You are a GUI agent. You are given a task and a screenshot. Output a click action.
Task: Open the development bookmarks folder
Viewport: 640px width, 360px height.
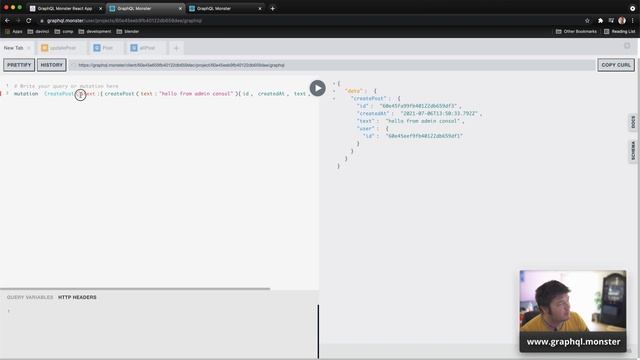point(95,31)
